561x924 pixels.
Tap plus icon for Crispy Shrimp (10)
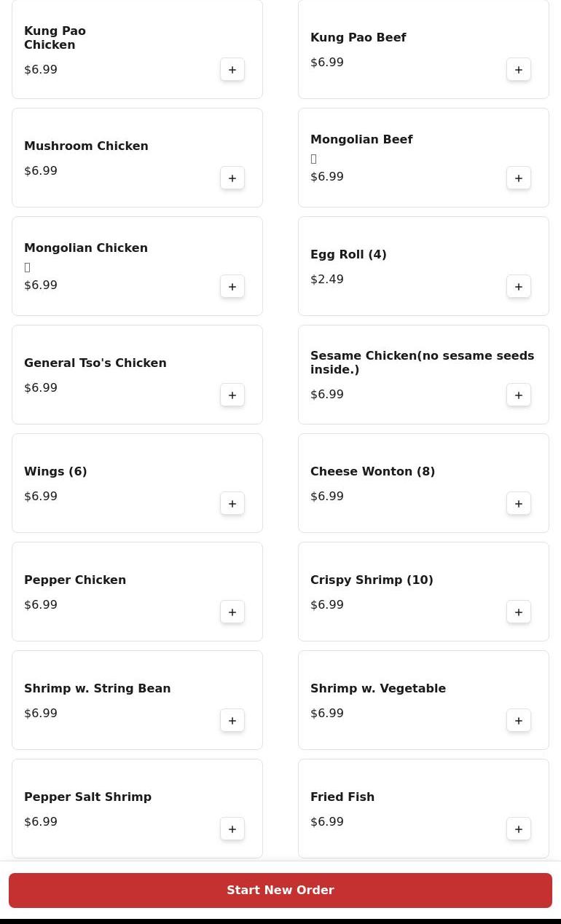click(519, 612)
